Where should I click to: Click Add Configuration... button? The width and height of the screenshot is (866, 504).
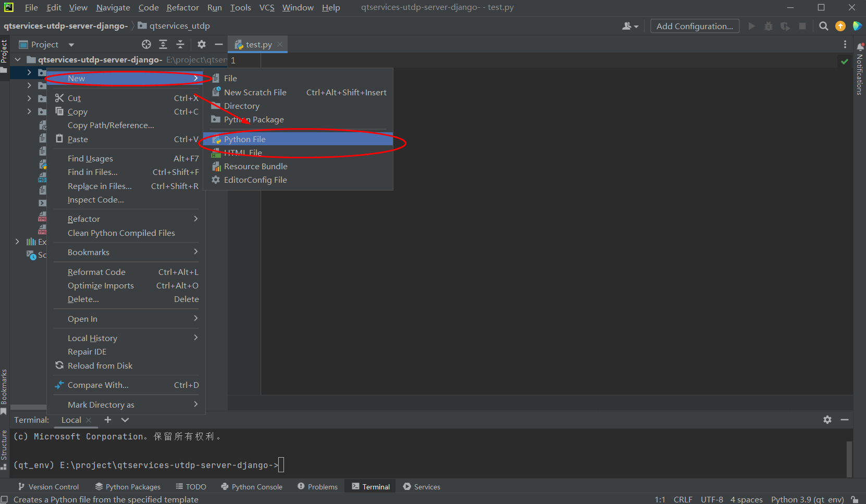pyautogui.click(x=695, y=26)
